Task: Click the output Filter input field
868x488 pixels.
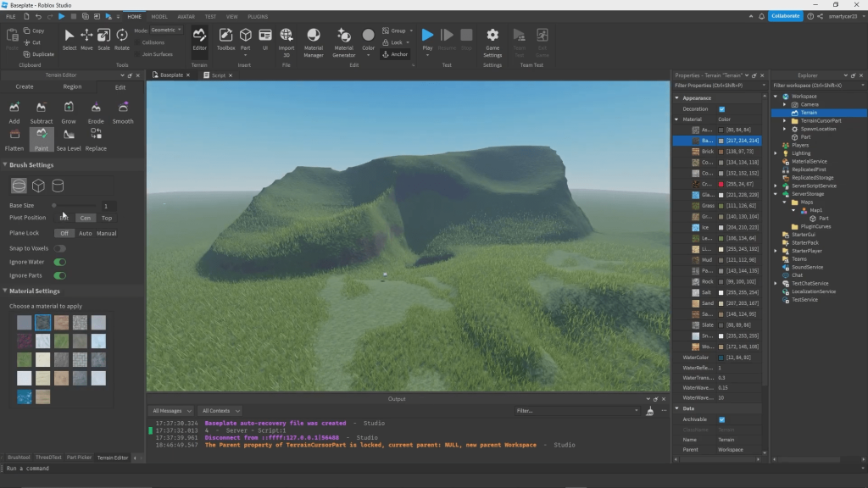Action: click(x=576, y=411)
